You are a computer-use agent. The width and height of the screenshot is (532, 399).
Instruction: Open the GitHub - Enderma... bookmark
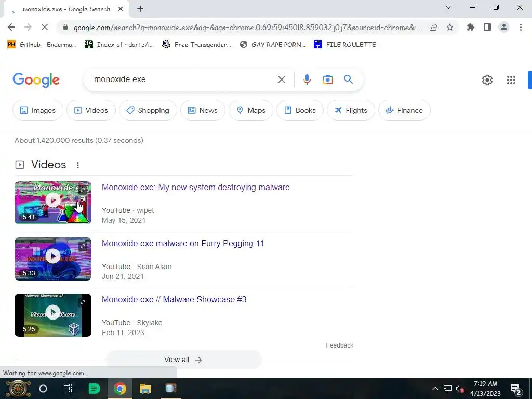click(x=42, y=45)
